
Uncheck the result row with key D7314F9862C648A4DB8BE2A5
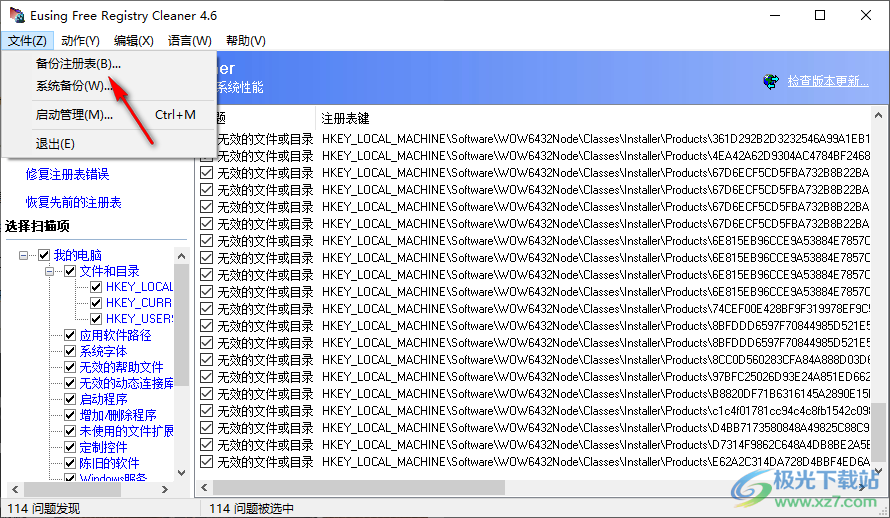pos(207,445)
